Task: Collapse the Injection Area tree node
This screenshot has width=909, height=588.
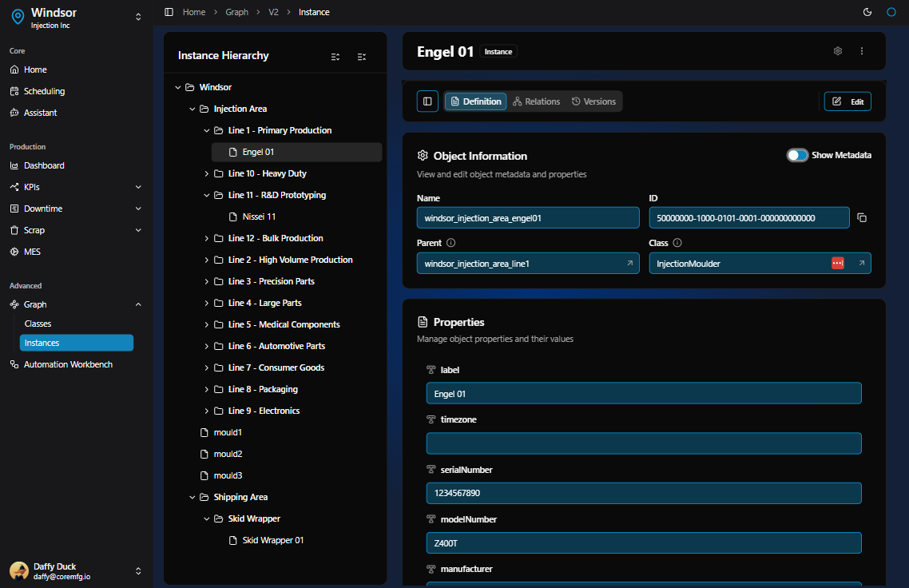Action: tap(193, 109)
